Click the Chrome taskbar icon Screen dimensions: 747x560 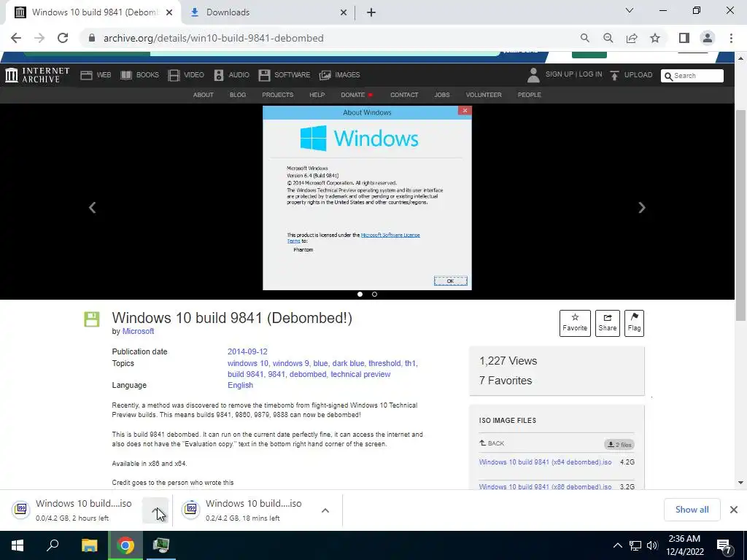coord(125,545)
